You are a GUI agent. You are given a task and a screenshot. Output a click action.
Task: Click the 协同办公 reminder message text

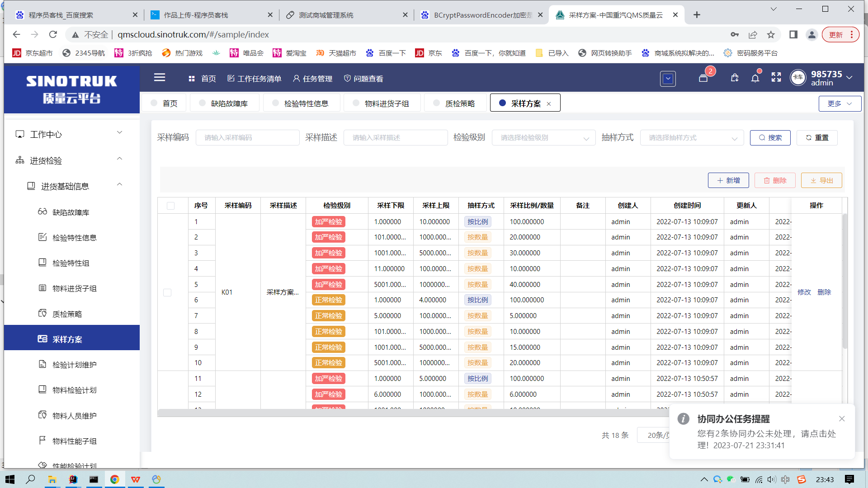point(767,439)
